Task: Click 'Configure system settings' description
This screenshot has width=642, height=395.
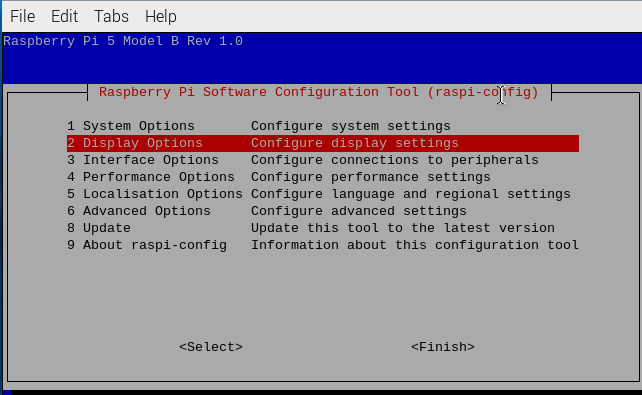Action: click(351, 126)
